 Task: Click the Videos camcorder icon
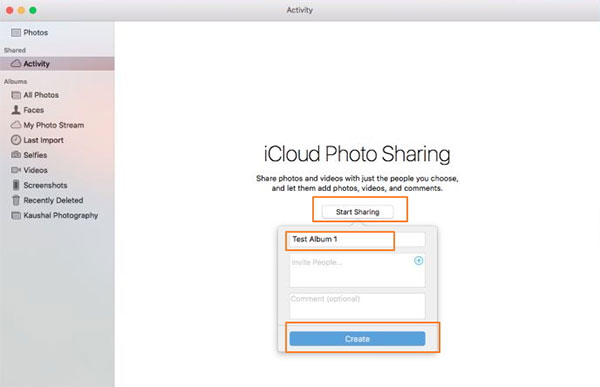click(16, 170)
